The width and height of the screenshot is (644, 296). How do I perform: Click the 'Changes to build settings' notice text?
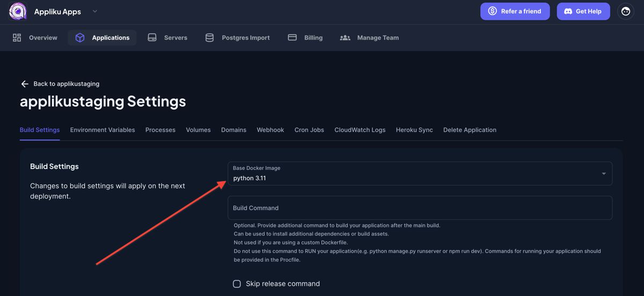(107, 191)
